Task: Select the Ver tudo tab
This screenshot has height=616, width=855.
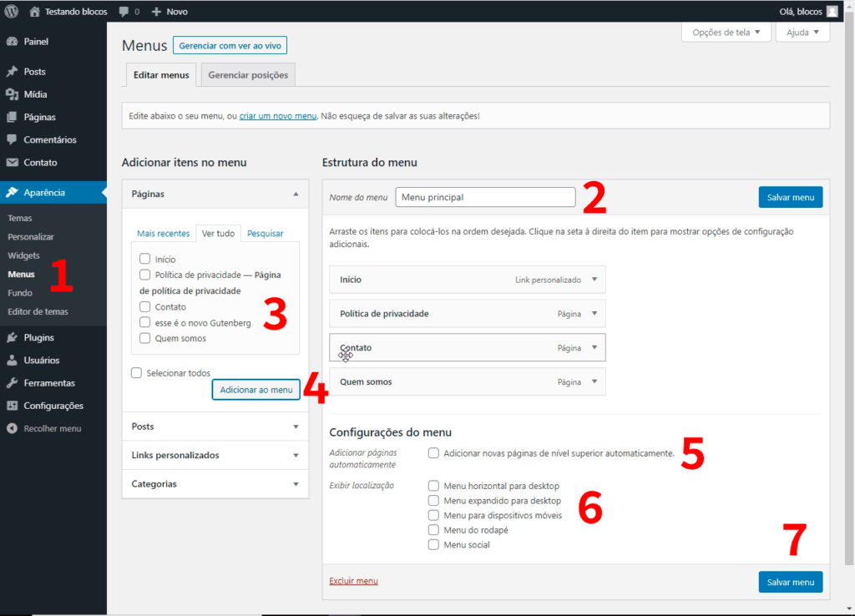Action: click(x=218, y=234)
